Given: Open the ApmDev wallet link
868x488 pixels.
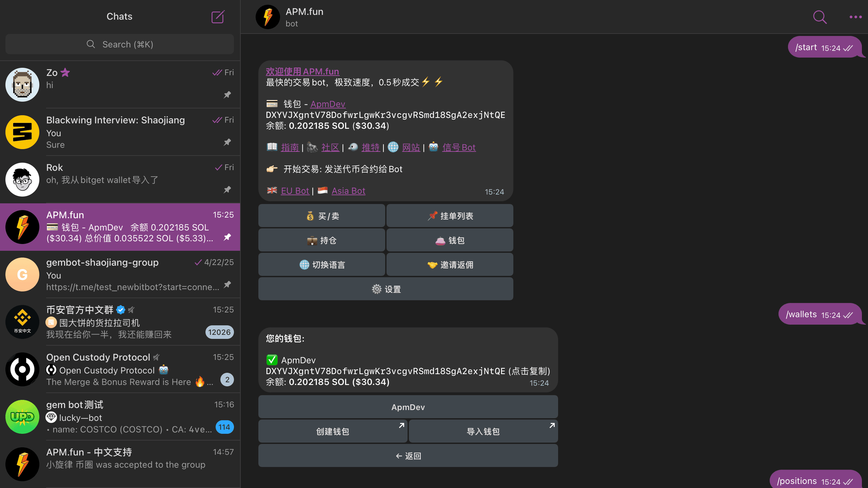Looking at the screenshot, I should [328, 104].
